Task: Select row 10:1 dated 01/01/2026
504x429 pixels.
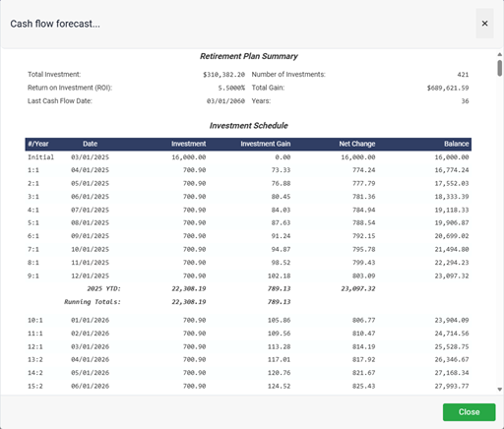Action: pyautogui.click(x=248, y=320)
